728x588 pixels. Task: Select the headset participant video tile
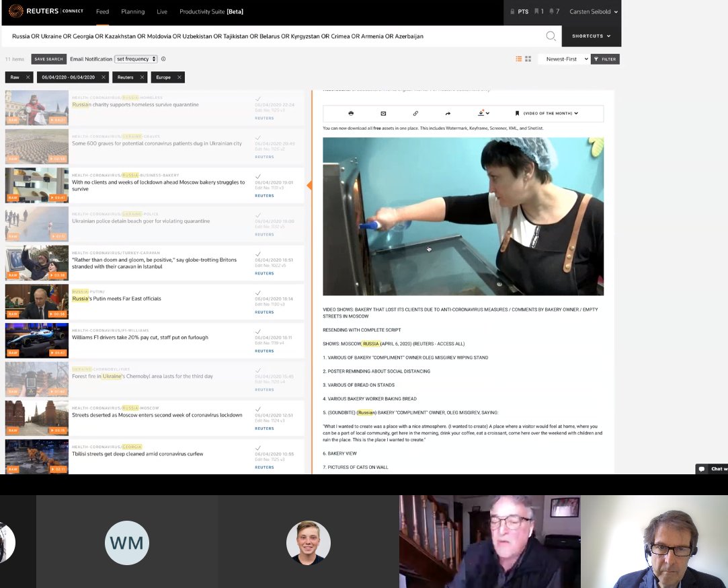coord(654,542)
